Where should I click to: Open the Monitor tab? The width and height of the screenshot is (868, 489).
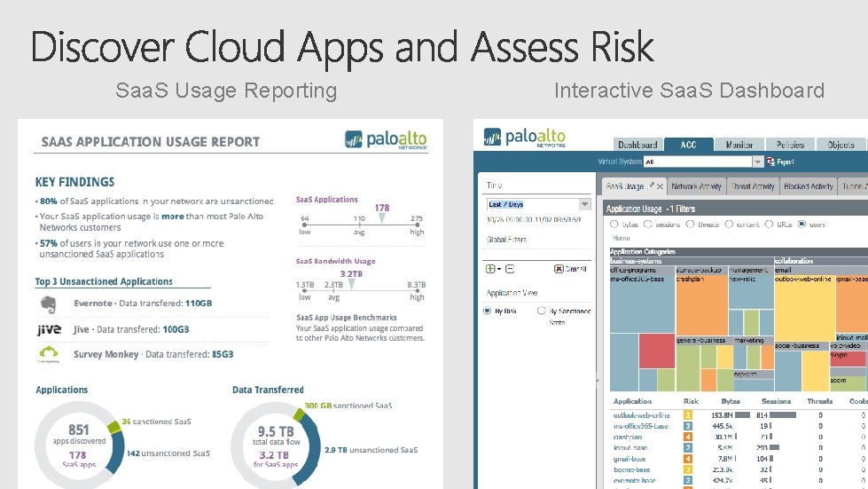pos(739,145)
